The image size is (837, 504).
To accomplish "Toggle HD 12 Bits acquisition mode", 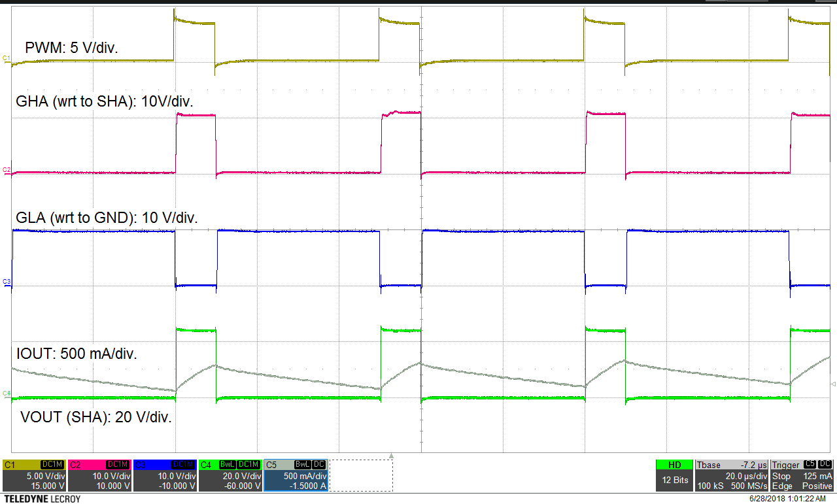I will tap(674, 474).
